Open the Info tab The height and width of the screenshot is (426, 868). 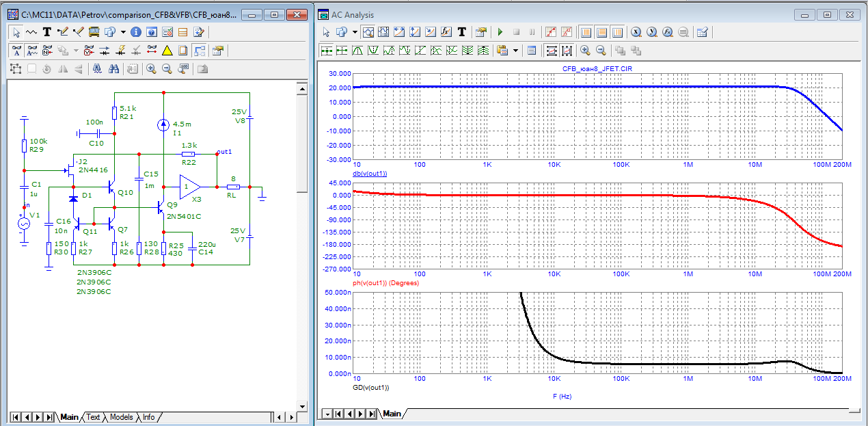(148, 417)
